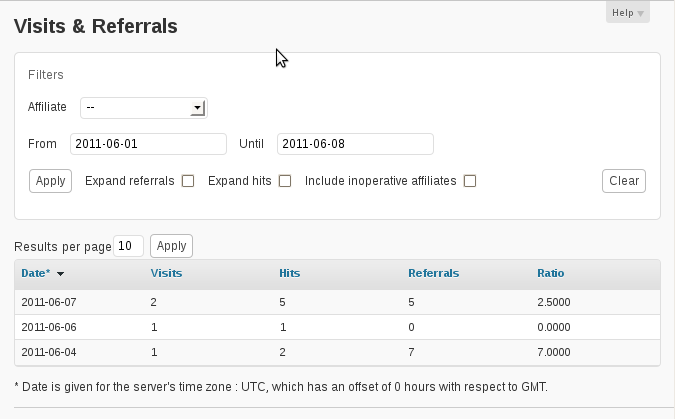The image size is (675, 419).
Task: Apply the filters with Apply button
Action: 50,181
